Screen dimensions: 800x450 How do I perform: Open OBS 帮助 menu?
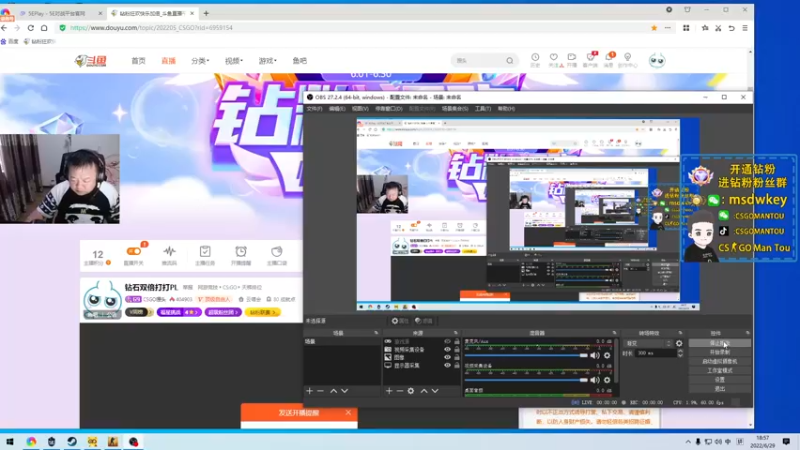click(506, 109)
